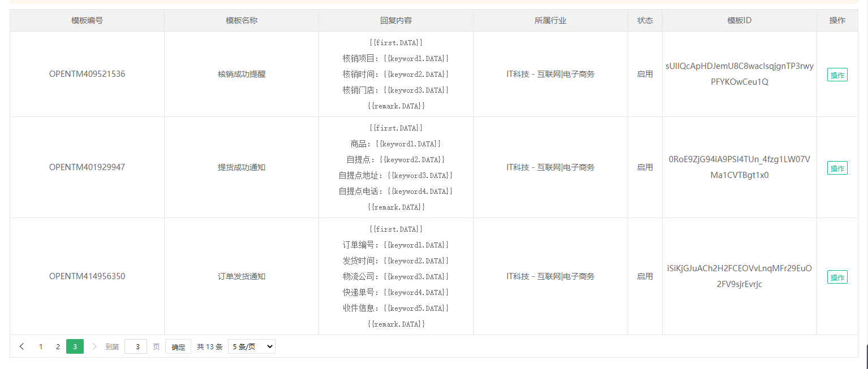This screenshot has height=369, width=868.
Task: Jump to page 1
Action: pyautogui.click(x=41, y=346)
